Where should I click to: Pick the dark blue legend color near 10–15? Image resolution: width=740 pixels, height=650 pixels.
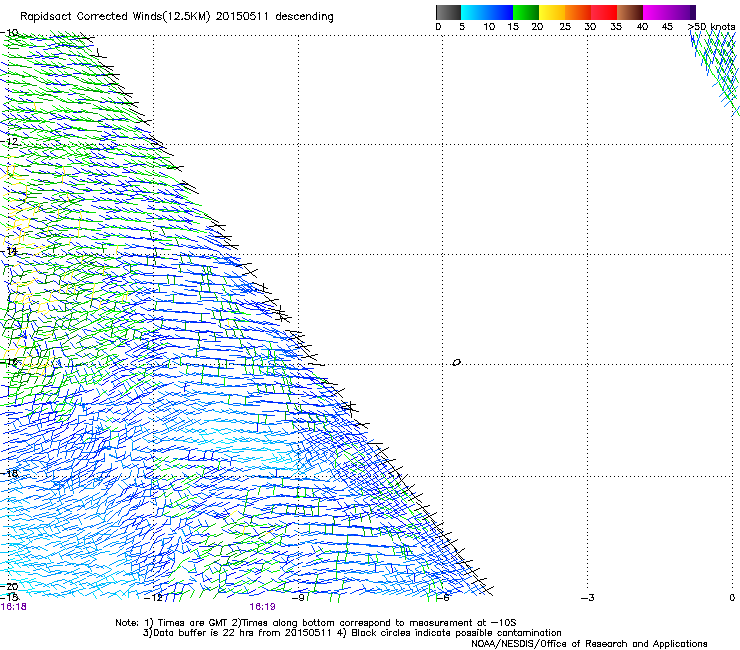coord(500,12)
